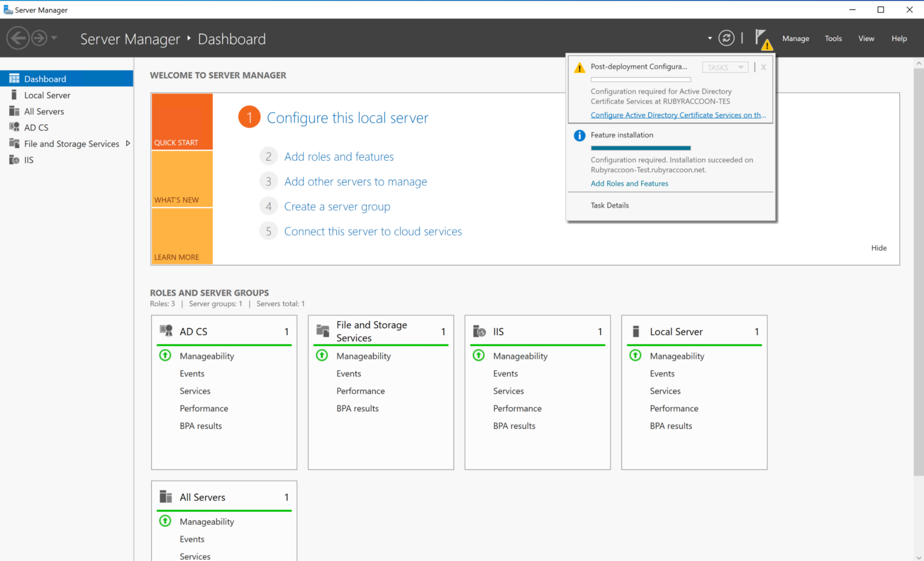Open Events in AD CS tile

[x=192, y=374]
